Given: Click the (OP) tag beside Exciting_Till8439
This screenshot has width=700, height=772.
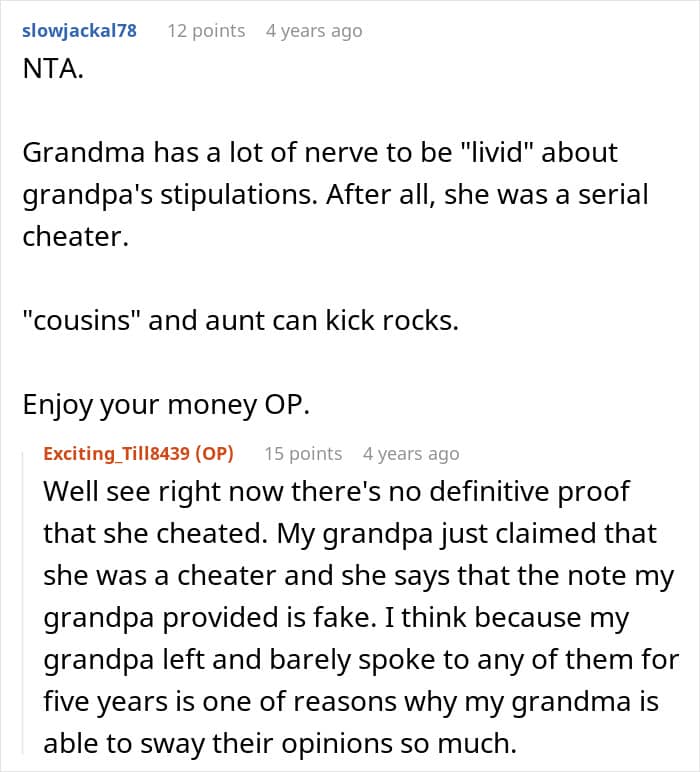Looking at the screenshot, I should (x=214, y=453).
